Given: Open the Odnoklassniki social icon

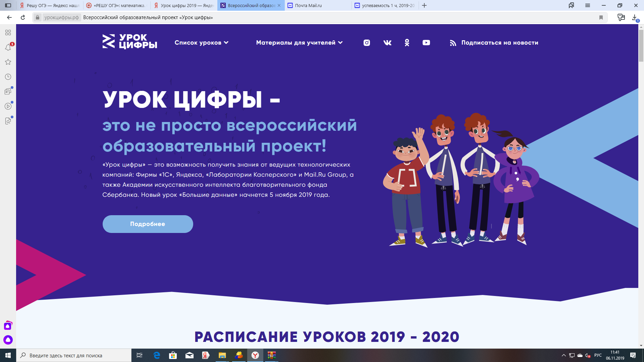Looking at the screenshot, I should tap(407, 43).
